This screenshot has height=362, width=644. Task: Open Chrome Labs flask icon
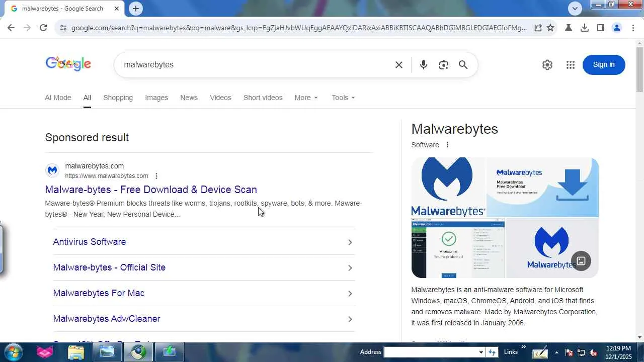click(x=569, y=28)
